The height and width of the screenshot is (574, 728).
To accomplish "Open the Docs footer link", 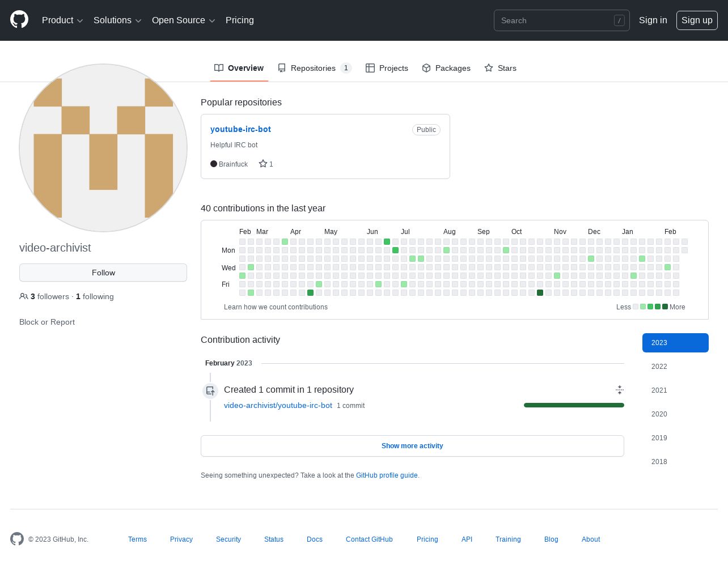I will coord(315,539).
